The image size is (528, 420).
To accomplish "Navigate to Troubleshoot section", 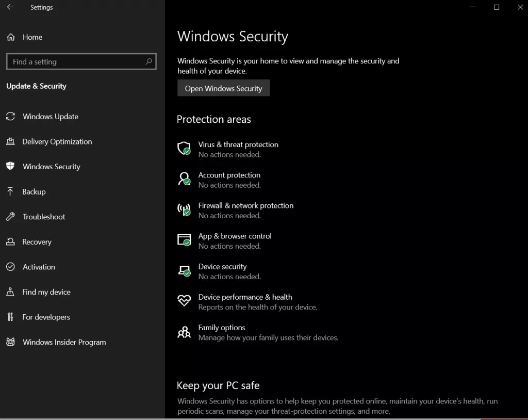I will point(44,217).
